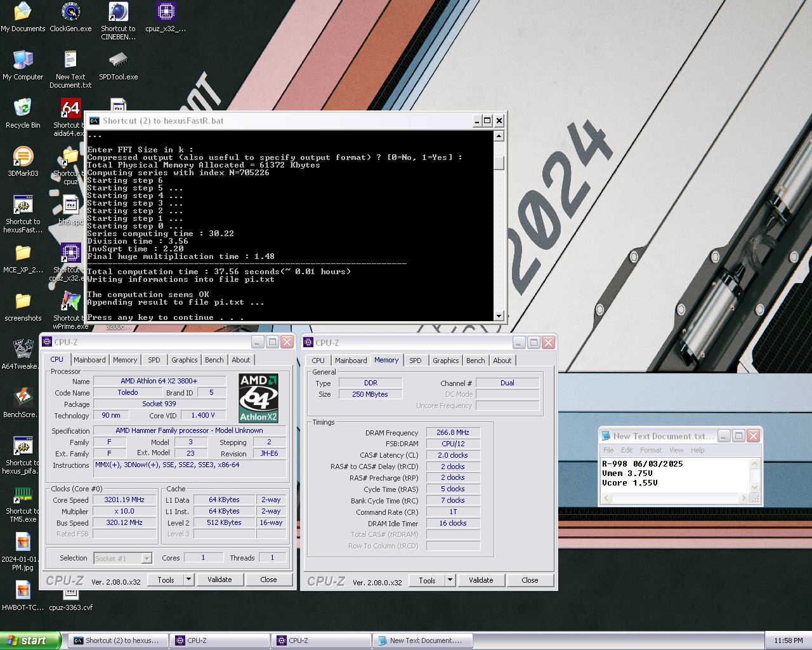Activate New Text Document taskbar button
This screenshot has height=650, width=812.
[x=422, y=640]
